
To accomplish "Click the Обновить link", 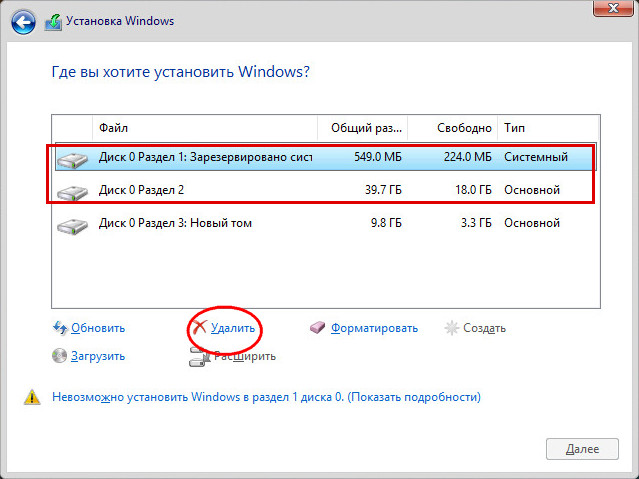I will pos(98,328).
